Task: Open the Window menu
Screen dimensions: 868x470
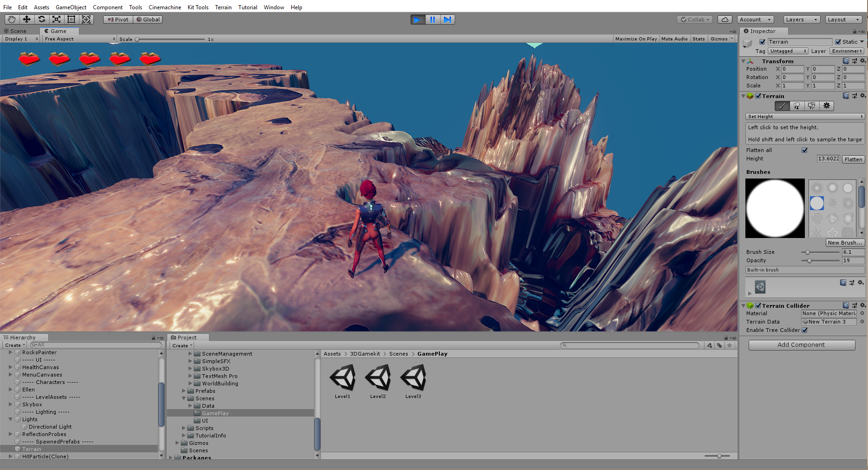Action: (274, 7)
